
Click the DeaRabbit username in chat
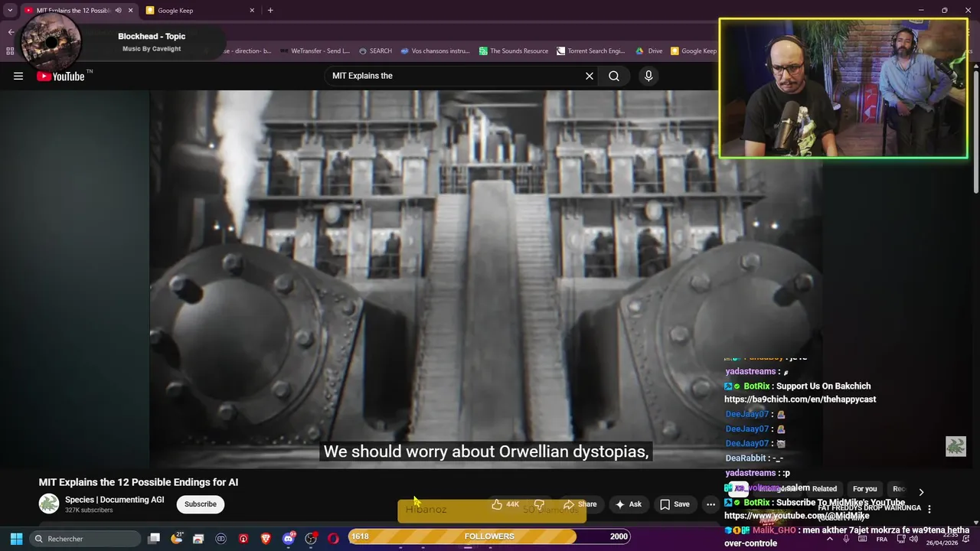(746, 458)
